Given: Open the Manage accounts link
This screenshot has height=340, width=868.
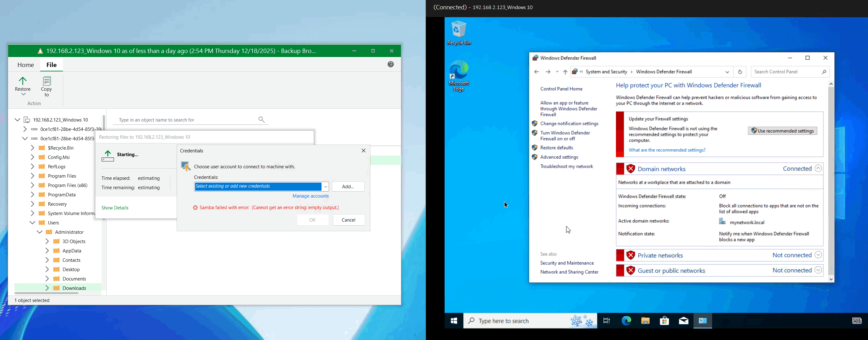Looking at the screenshot, I should pos(310,196).
